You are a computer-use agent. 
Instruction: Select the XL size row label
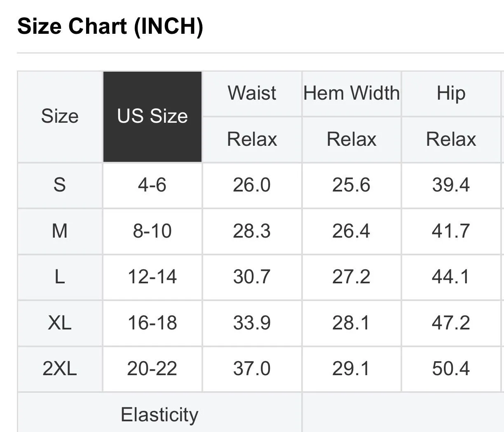point(60,323)
